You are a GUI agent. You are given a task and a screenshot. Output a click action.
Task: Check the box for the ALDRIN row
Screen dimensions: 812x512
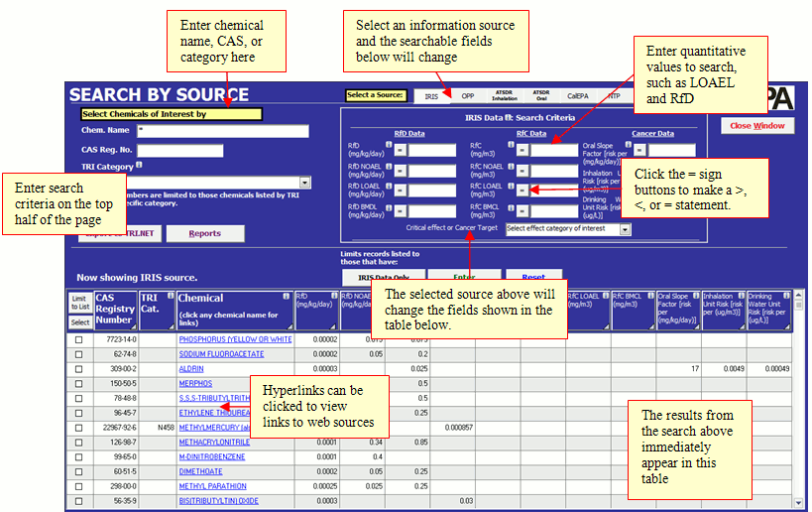[x=79, y=368]
